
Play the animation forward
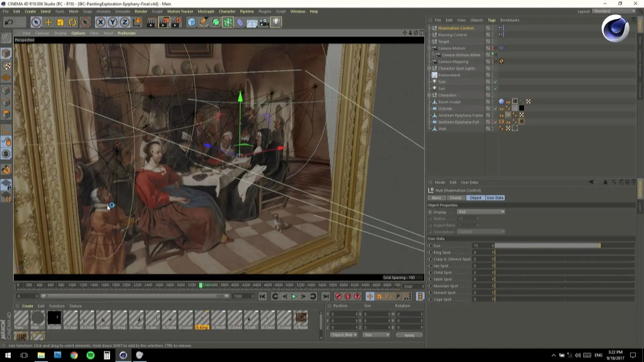point(294,296)
